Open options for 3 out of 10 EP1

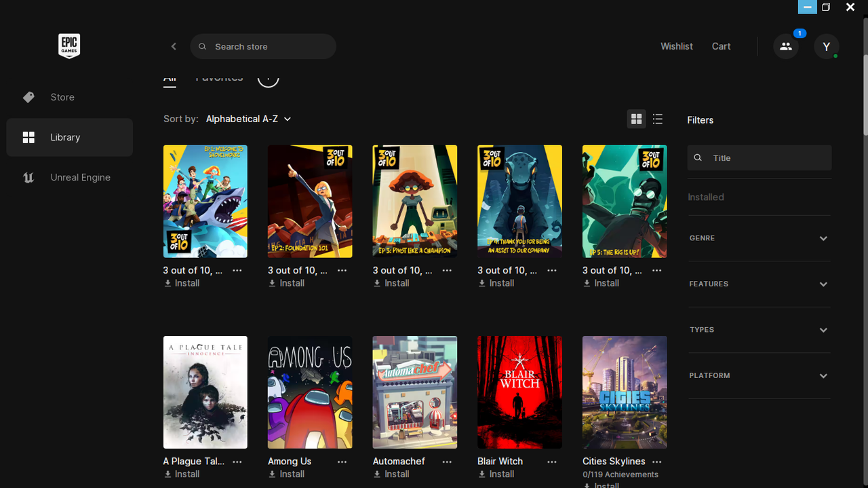pyautogui.click(x=237, y=270)
